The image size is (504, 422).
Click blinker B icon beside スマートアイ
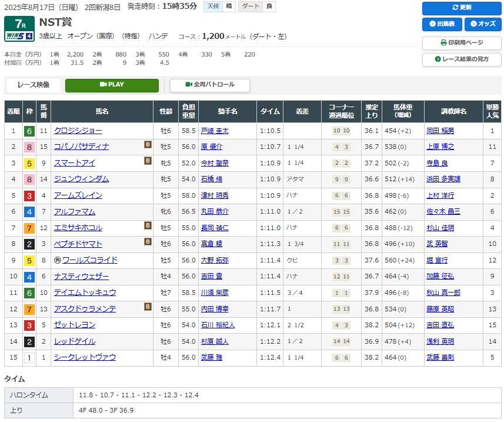click(x=148, y=161)
